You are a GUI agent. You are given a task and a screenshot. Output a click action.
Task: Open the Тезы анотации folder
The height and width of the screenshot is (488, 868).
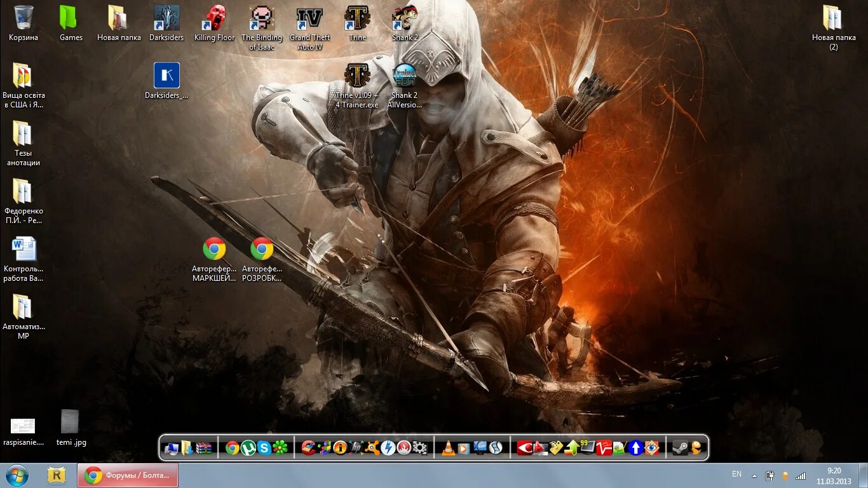point(24,143)
